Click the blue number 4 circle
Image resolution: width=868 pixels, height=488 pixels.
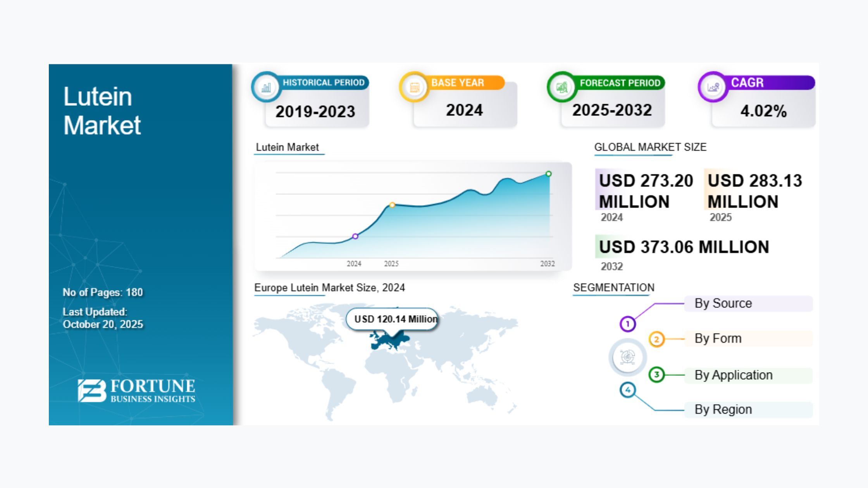(x=628, y=390)
